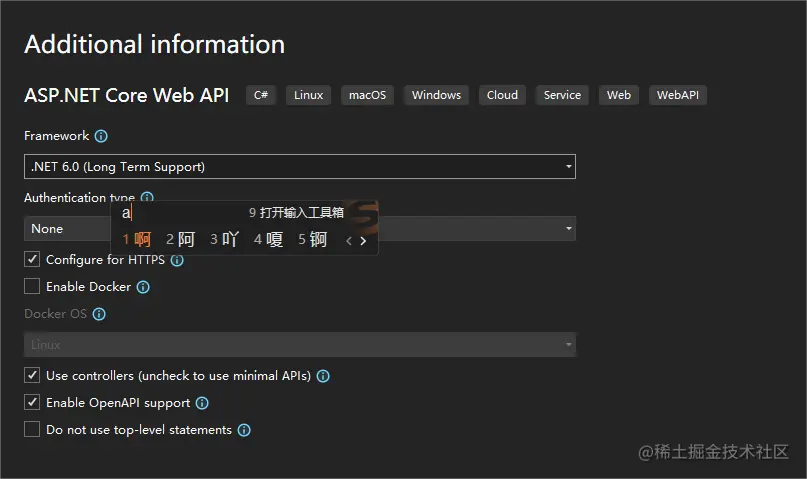Select IME candidate 2 阿
807x479 pixels.
tap(181, 240)
